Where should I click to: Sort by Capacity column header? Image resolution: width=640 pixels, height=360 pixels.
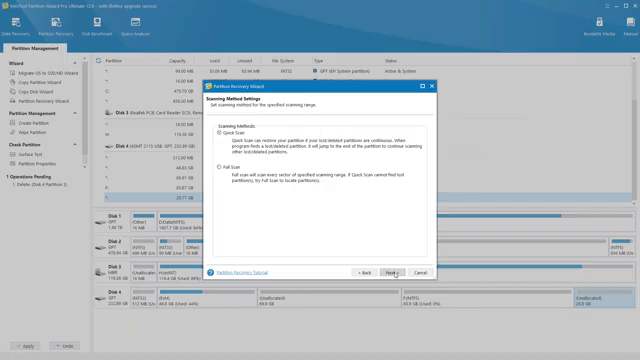(178, 61)
